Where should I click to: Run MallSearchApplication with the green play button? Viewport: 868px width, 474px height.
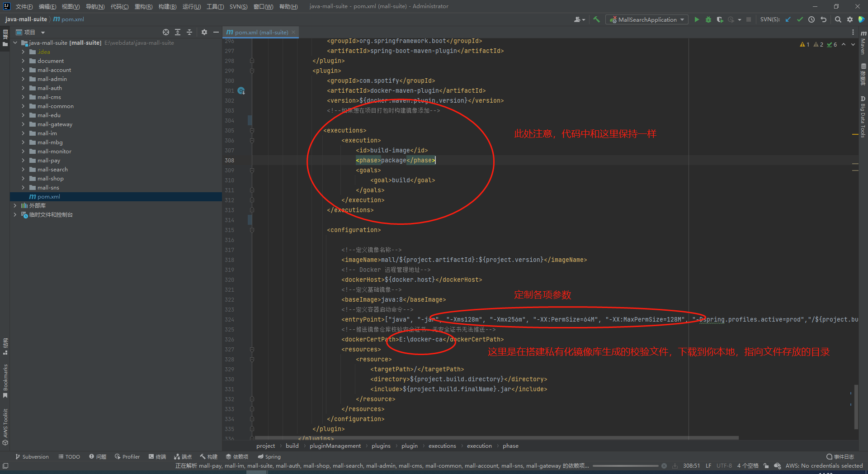point(697,19)
